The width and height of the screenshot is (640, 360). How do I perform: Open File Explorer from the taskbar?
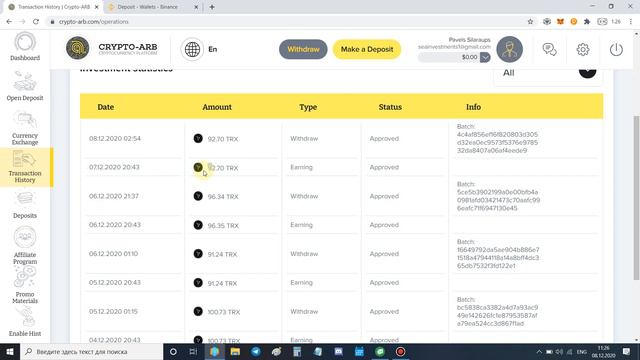[235, 351]
